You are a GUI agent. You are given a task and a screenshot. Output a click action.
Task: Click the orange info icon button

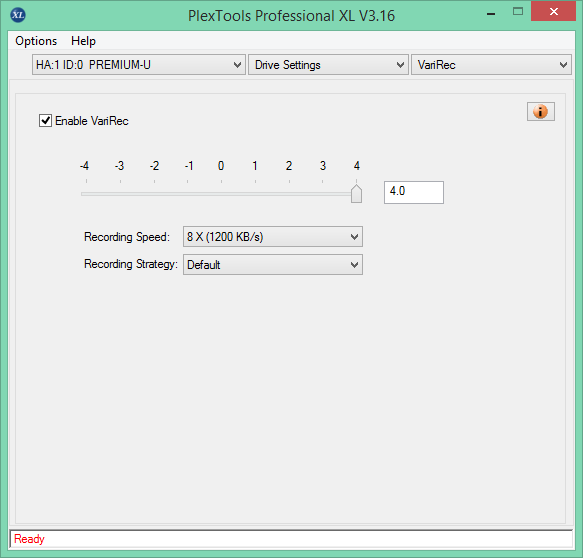(x=541, y=111)
